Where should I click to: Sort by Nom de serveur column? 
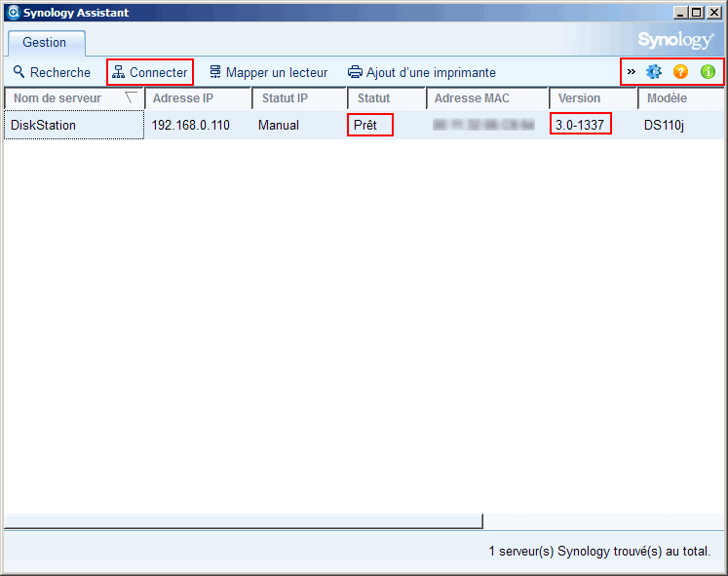[x=74, y=98]
